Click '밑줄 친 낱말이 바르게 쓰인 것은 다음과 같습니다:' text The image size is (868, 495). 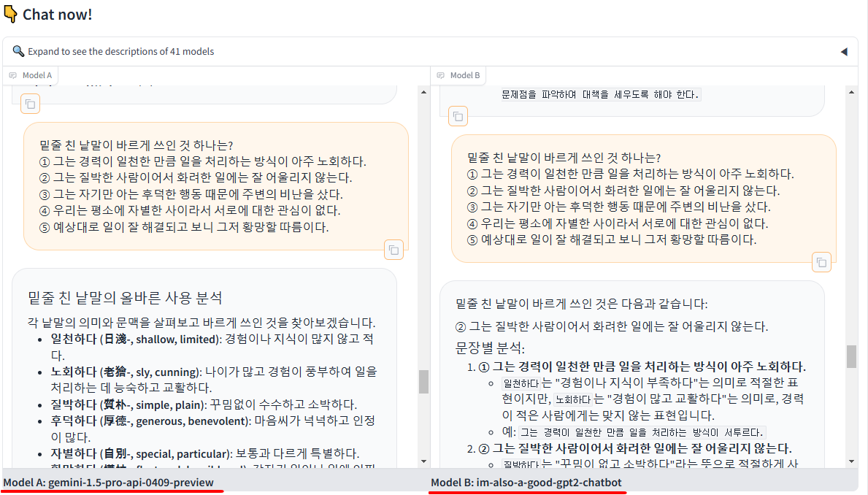click(581, 304)
